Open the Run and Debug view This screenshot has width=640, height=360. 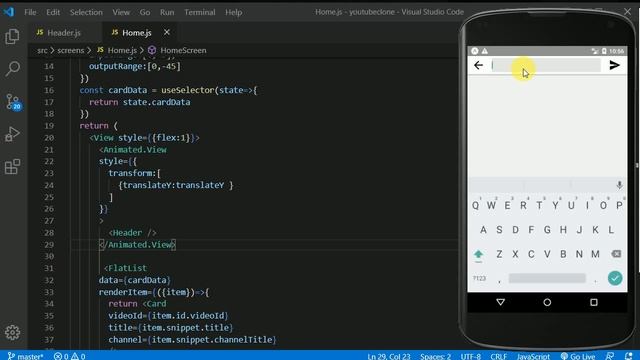click(12, 134)
